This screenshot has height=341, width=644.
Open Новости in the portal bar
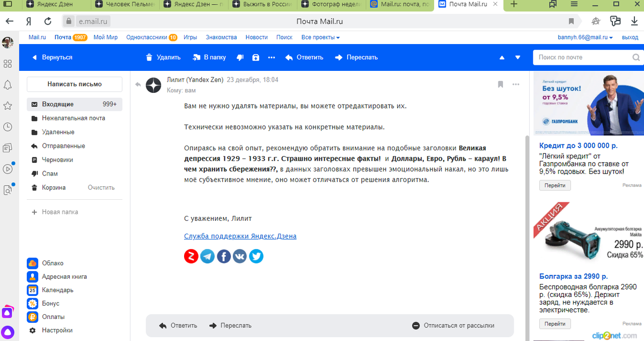(257, 38)
